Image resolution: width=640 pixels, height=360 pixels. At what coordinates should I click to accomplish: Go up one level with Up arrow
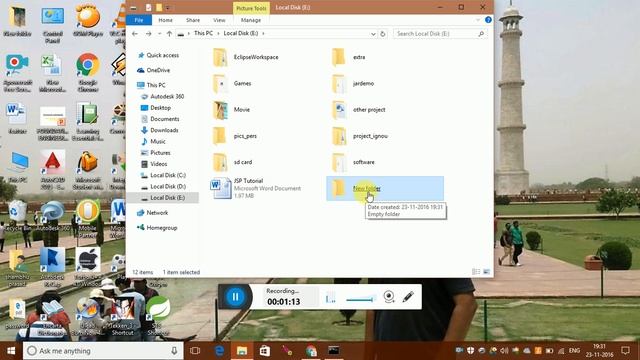[169, 33]
